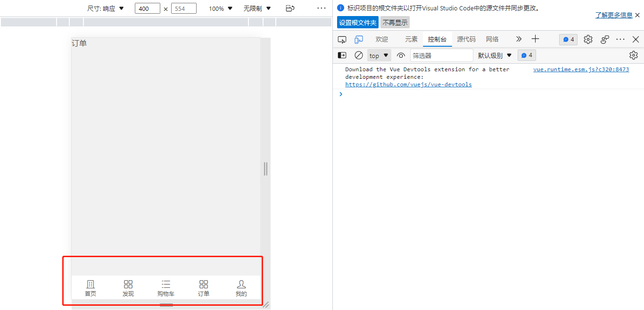Screen dimensions: 644x310
Task: Open the vue-devtools GitHub link
Action: tap(408, 84)
